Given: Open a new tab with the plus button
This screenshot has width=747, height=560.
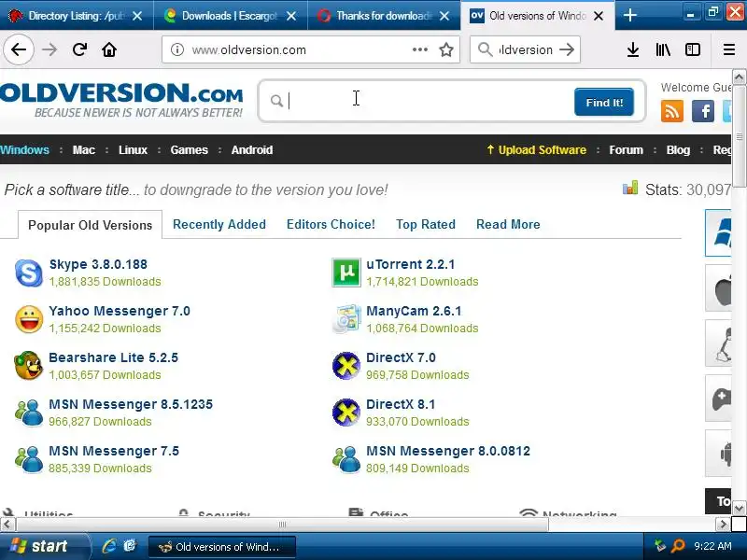Looking at the screenshot, I should [629, 15].
